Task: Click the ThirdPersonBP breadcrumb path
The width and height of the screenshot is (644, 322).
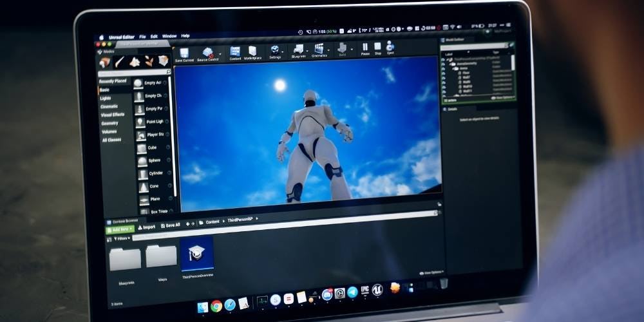Action: (x=240, y=220)
